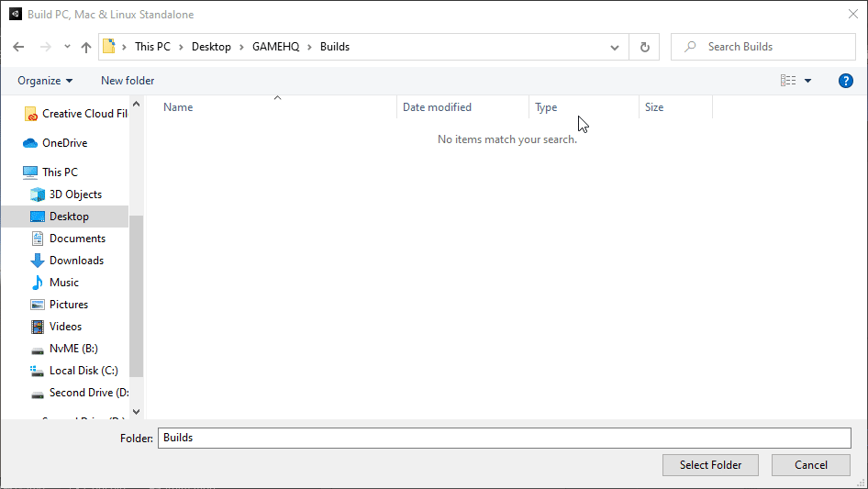Refresh the Builds folder view

click(644, 47)
